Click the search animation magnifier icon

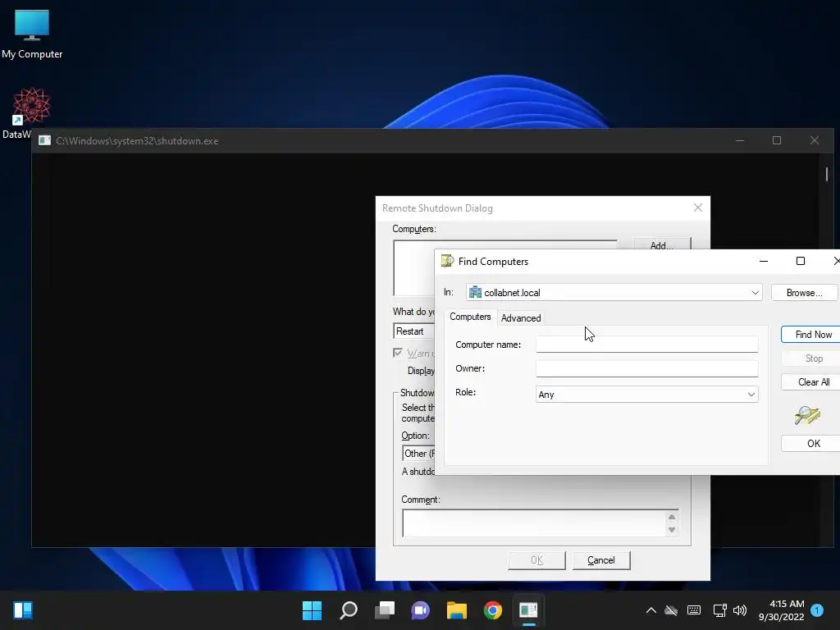point(807,414)
